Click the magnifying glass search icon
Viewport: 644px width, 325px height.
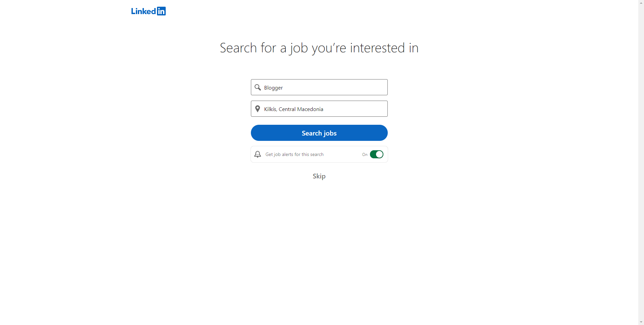tap(258, 87)
